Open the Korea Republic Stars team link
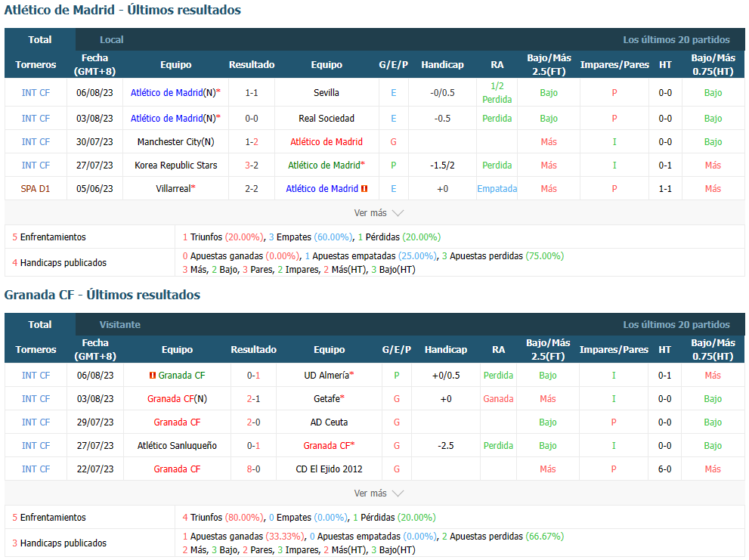 [x=176, y=166]
